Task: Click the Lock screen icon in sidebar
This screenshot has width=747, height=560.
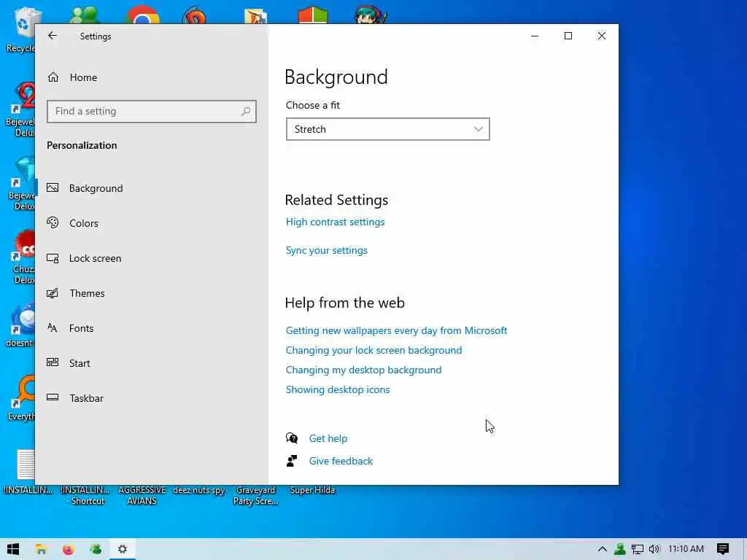Action: click(x=53, y=258)
